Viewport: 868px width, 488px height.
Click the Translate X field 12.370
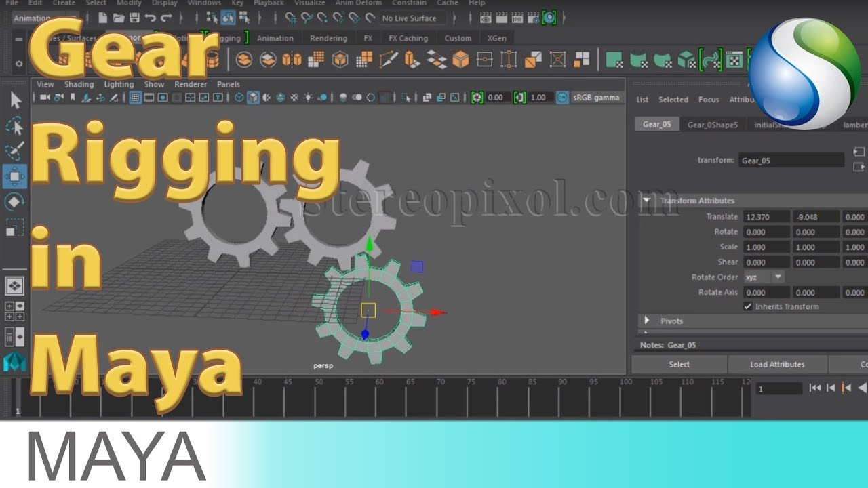pos(766,217)
